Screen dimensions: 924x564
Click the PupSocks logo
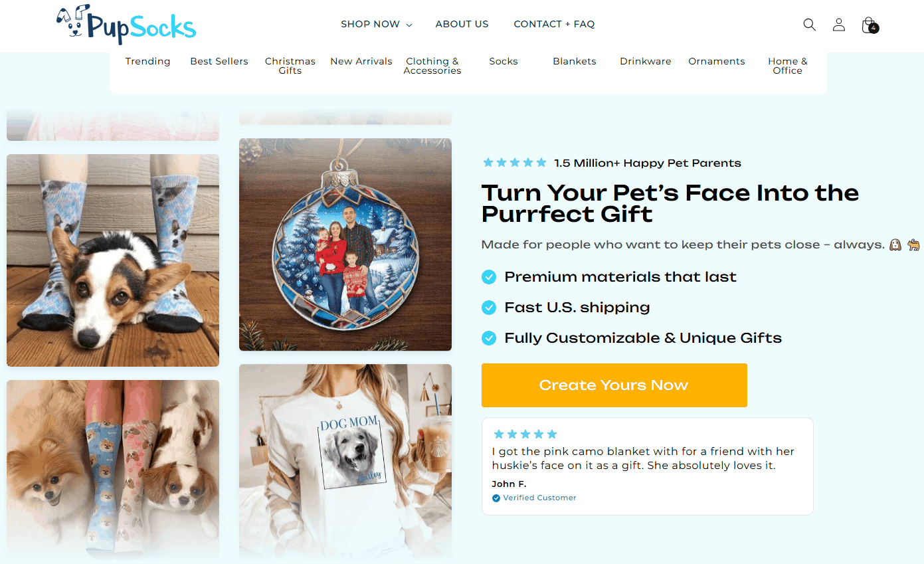tap(126, 25)
